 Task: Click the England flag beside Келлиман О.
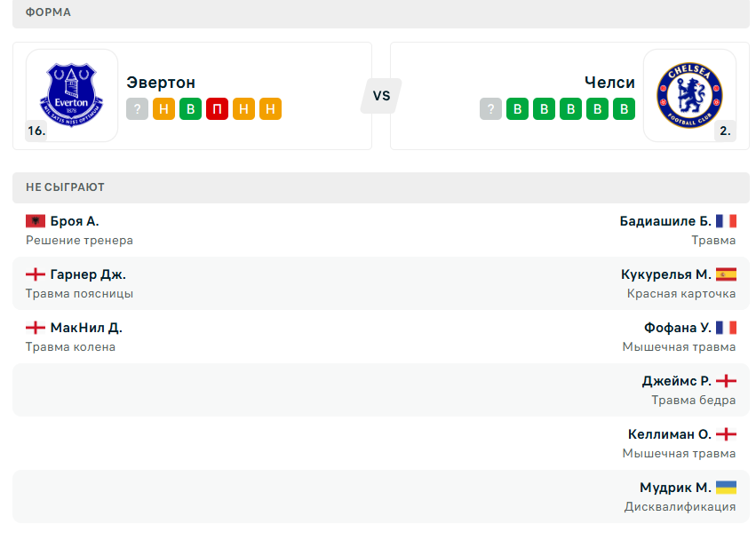coord(726,434)
